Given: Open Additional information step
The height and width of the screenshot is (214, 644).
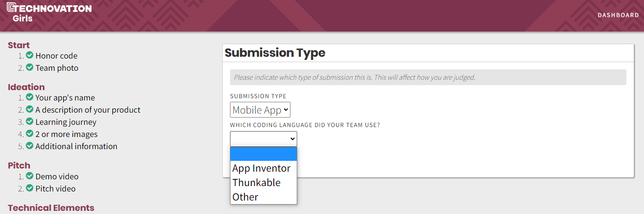Looking at the screenshot, I should 76,146.
